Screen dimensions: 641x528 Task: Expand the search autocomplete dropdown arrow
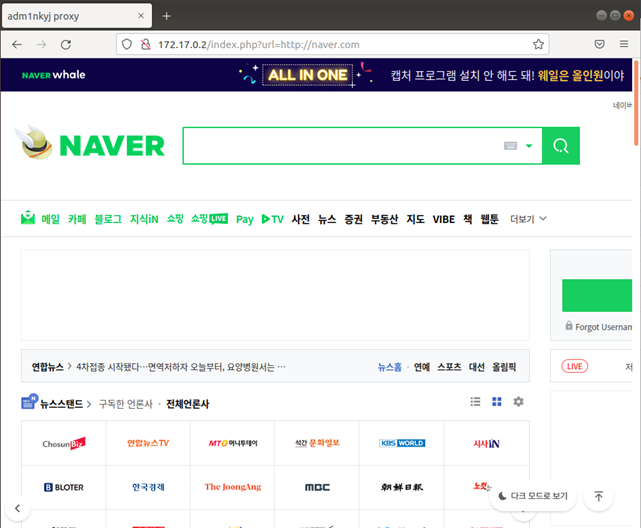click(x=529, y=146)
